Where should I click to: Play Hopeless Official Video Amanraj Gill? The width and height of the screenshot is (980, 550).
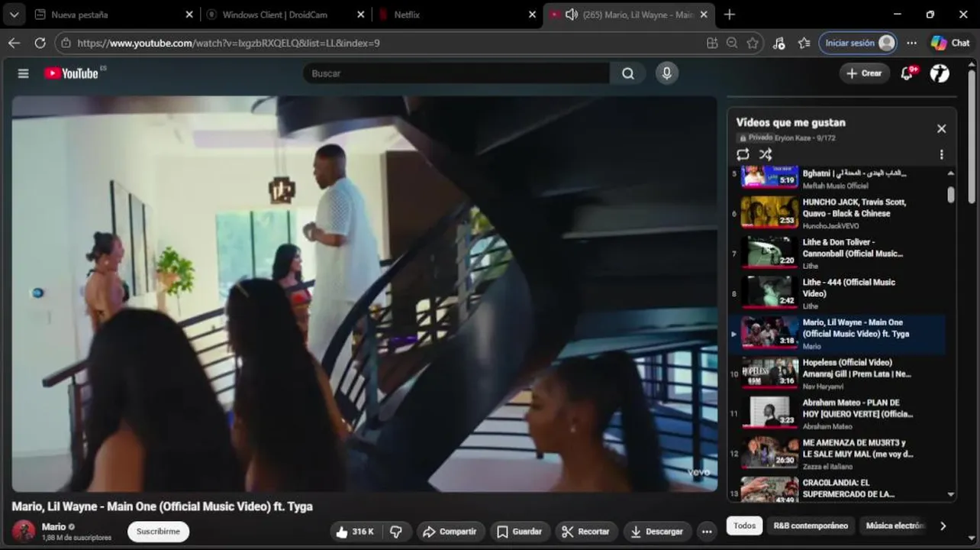837,374
